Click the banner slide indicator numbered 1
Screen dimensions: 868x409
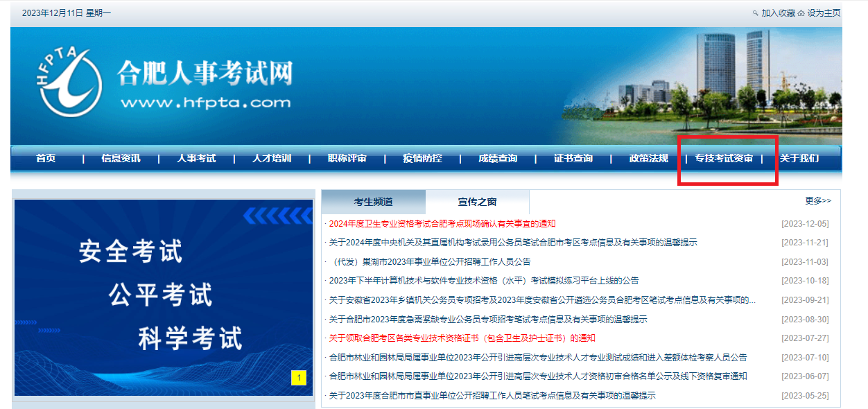297,378
